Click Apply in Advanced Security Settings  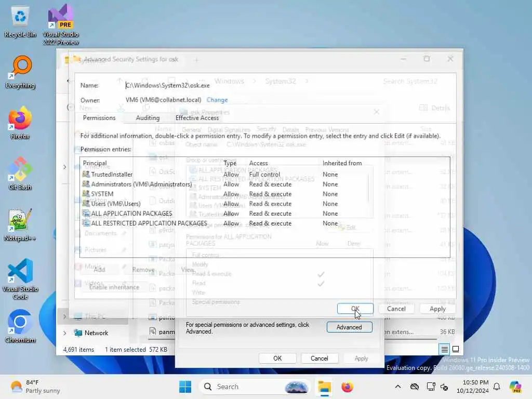click(x=437, y=309)
